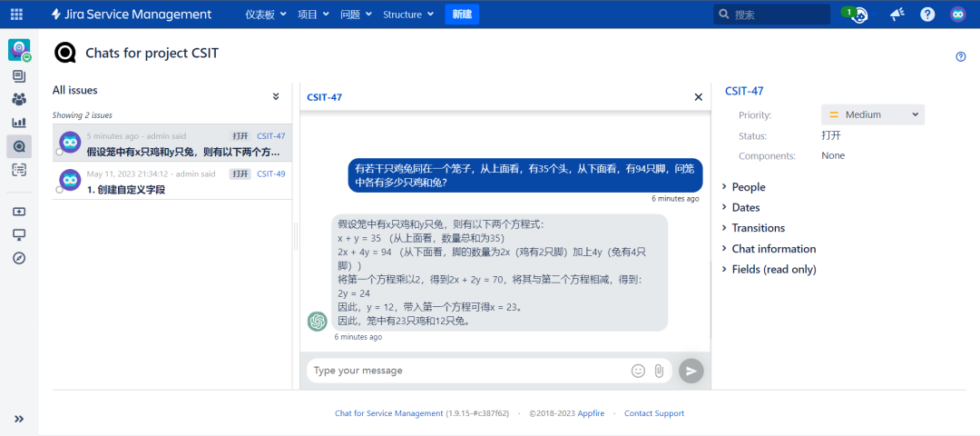Screen dimensions: 980x436
Task: Click the admin avatar on CSIT-49 row
Action: [x=70, y=180]
